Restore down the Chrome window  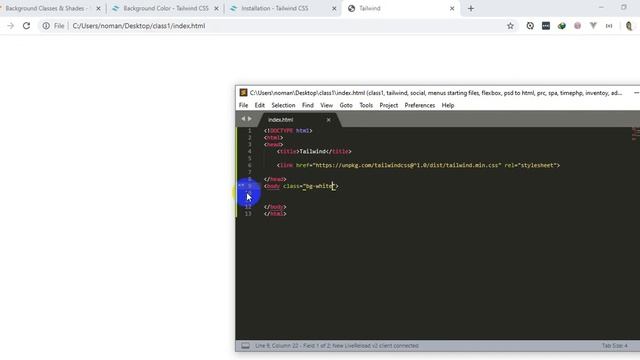coord(624,7)
